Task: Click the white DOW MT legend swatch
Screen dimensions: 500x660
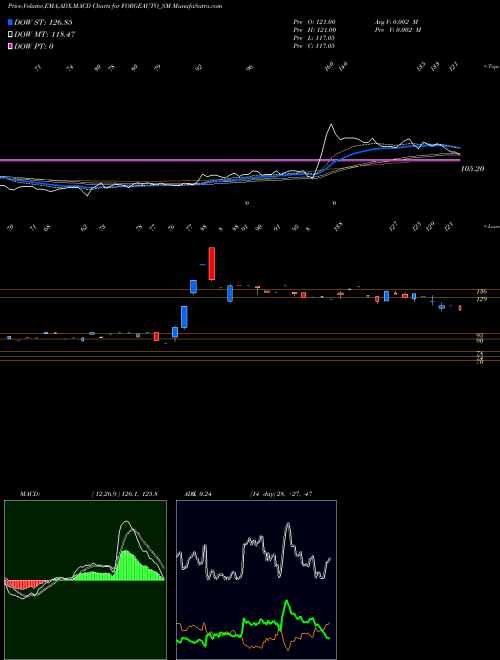Action: pos(11,34)
